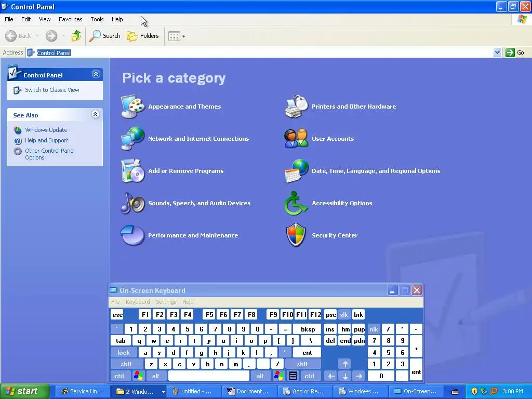The image size is (532, 399).
Task: Click the Go button beside address bar
Action: click(515, 52)
